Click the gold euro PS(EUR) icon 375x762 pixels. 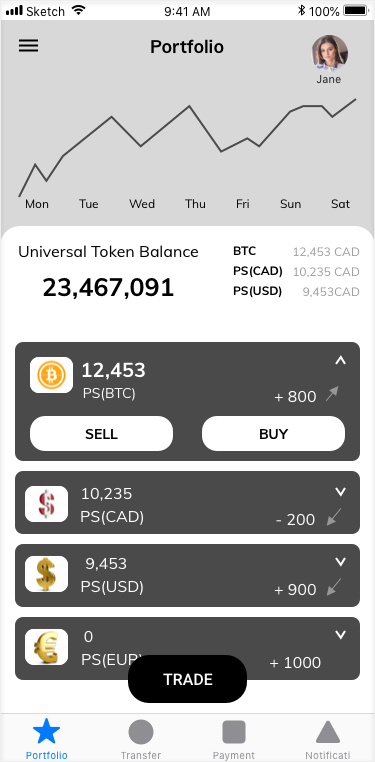click(47, 647)
